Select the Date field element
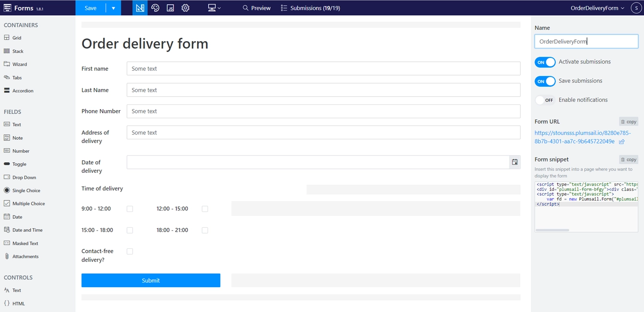 click(13, 217)
